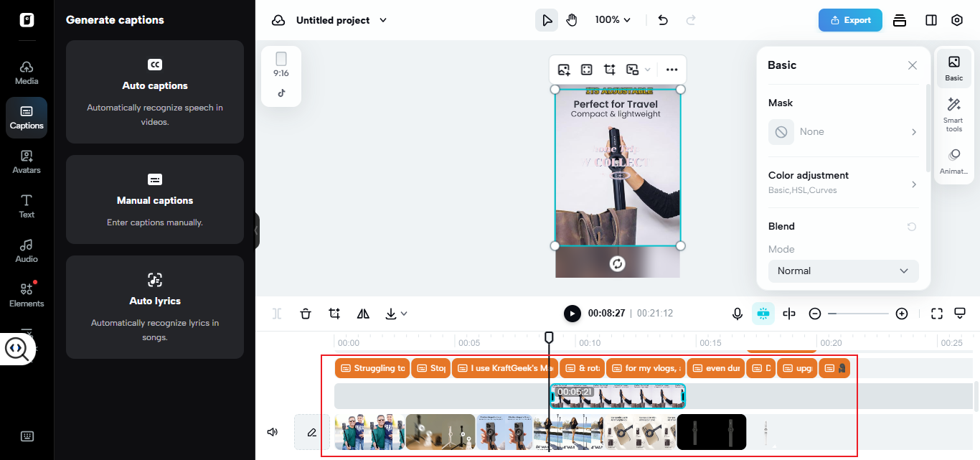Open the Smart tools panel
This screenshot has width=980, height=460.
[953, 114]
